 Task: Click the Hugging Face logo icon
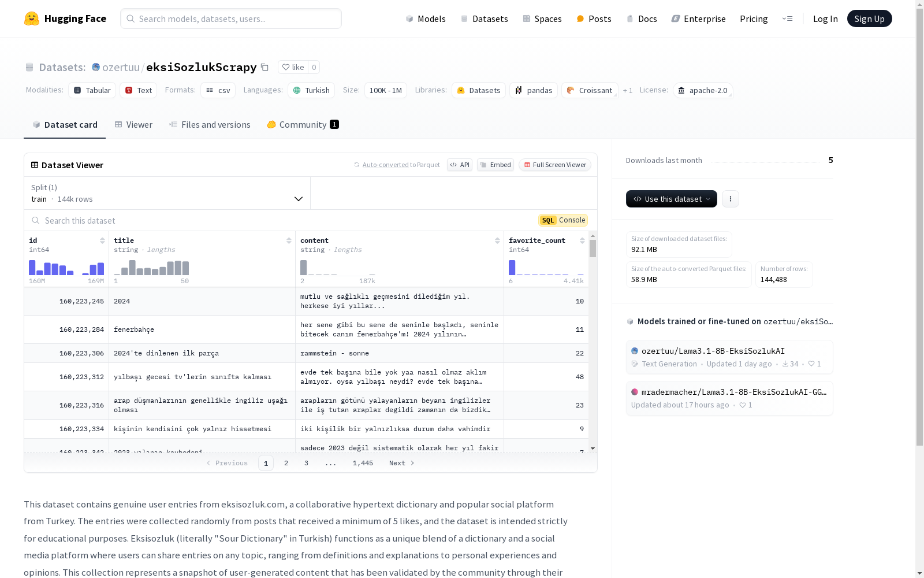pyautogui.click(x=32, y=18)
